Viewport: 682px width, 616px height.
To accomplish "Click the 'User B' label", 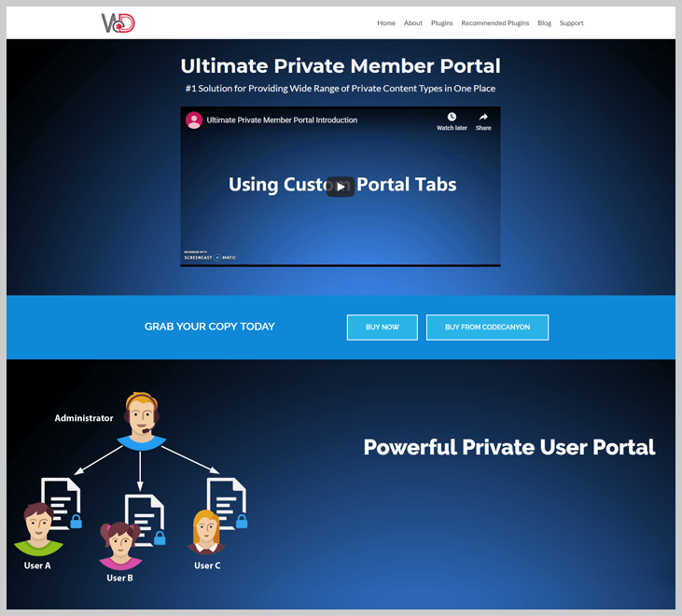I will click(120, 578).
